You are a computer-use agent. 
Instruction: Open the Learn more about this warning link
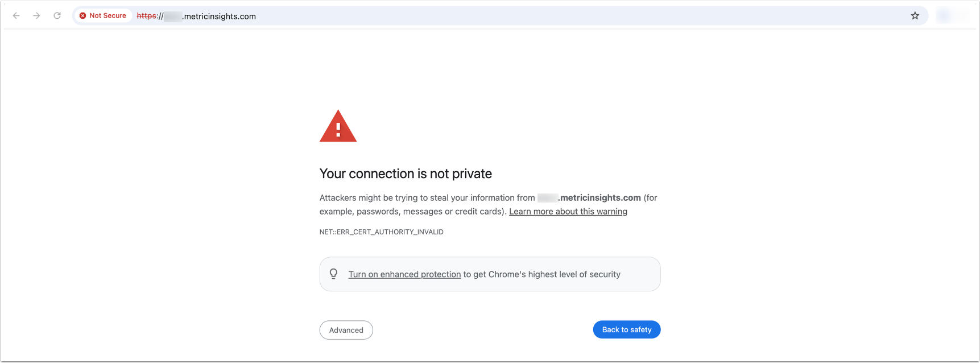pyautogui.click(x=568, y=212)
